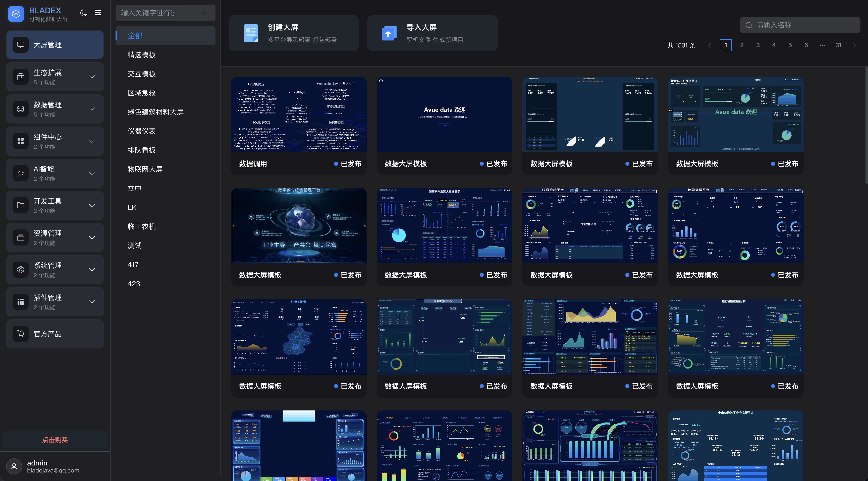Open the 中山轨道数字安全监管平台 thumbnail

tap(736, 446)
